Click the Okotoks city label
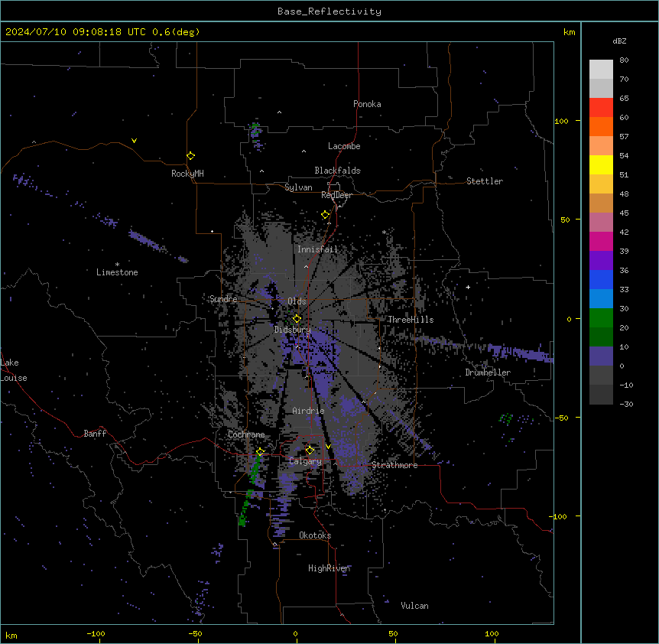Viewport: 659px width, 644px height. pyautogui.click(x=315, y=535)
